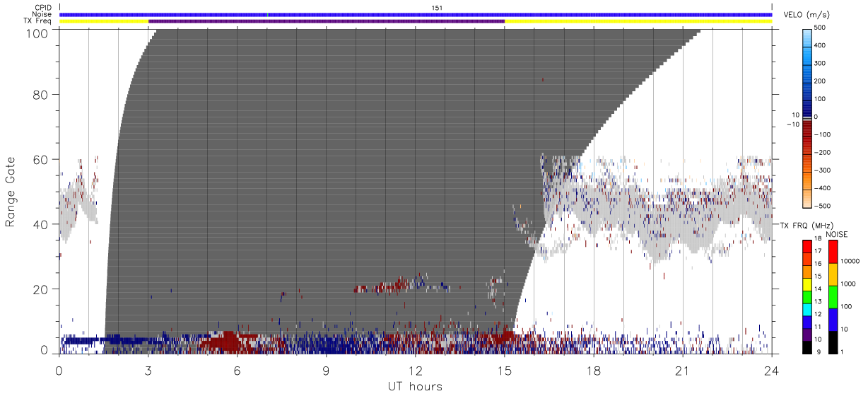Viewport: 868px width, 401px height.
Task: Click the CPID value 151
Action: [437, 7]
